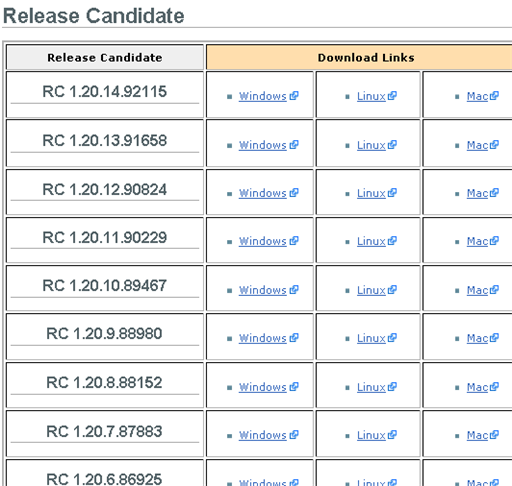512x486 pixels.
Task: Open Linux download for RC 1.20.11.90229
Action: point(371,241)
